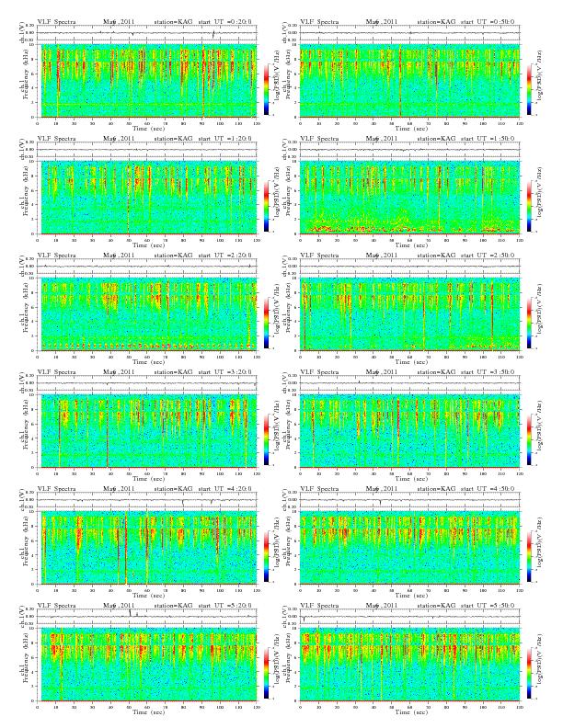
Task: Click the color bar next to 2:50:0 panel
Action: click(530, 323)
